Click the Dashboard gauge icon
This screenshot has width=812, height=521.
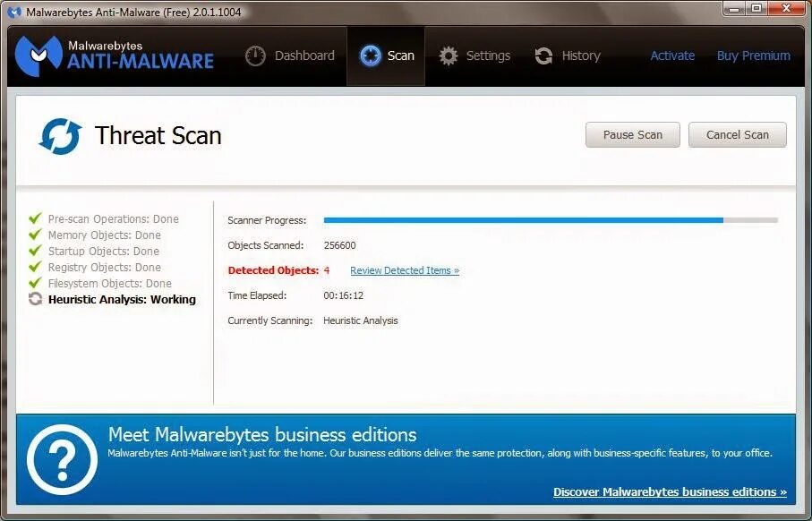255,56
